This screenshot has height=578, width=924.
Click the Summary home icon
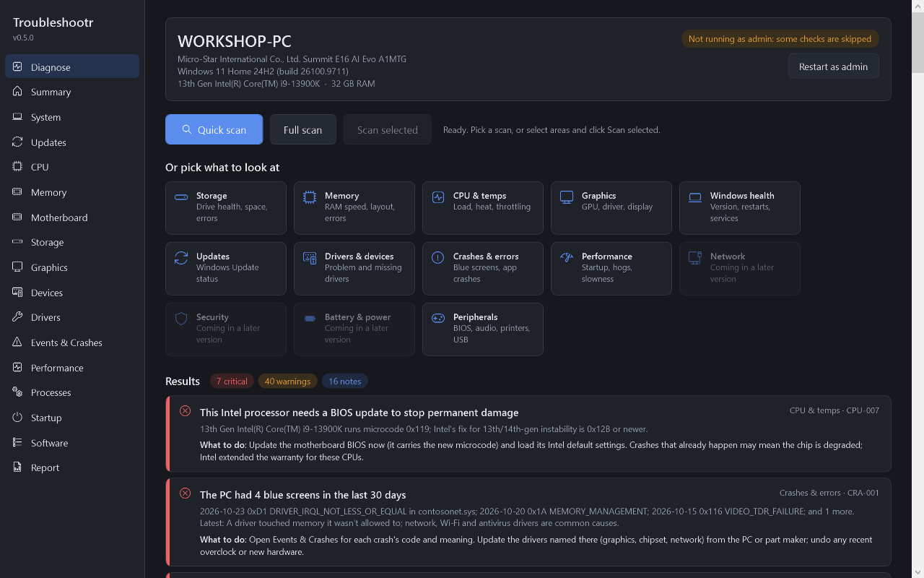17,92
